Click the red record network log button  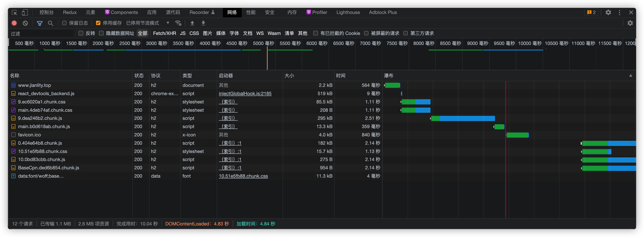click(x=14, y=23)
